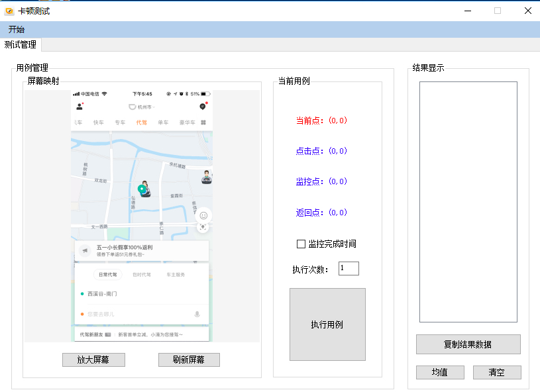Viewport: 540px width, 392px height.
Task: Tap the user profile icon in phone screen
Action: tap(80, 107)
